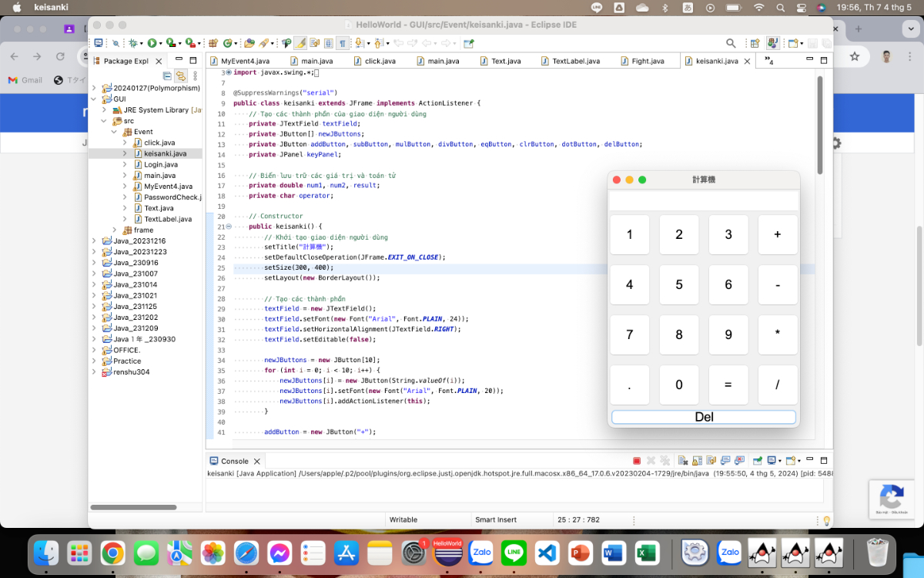
Task: Show hidden editor tabs overflow list
Action: coord(768,61)
